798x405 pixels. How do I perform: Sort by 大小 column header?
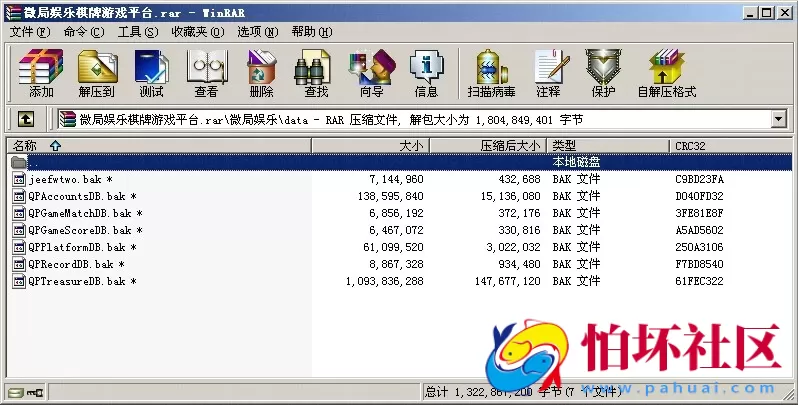370,146
